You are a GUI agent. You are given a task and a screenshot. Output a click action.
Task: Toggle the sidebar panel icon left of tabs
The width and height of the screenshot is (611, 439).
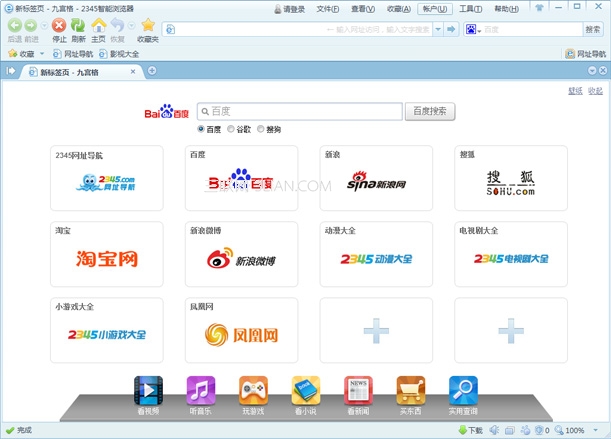(x=11, y=71)
